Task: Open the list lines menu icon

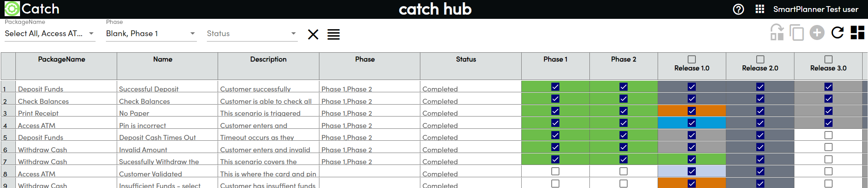Action: pos(334,35)
